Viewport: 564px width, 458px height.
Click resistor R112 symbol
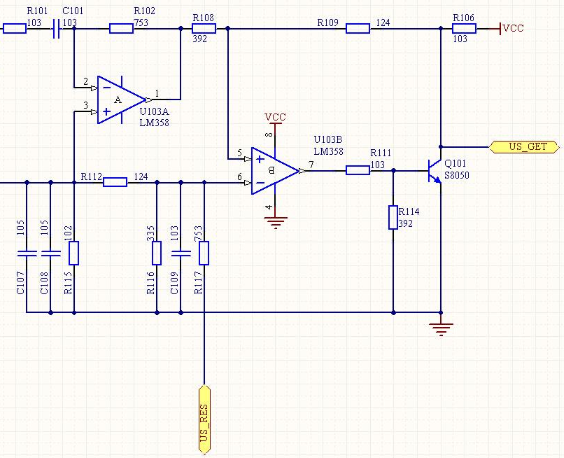point(115,182)
